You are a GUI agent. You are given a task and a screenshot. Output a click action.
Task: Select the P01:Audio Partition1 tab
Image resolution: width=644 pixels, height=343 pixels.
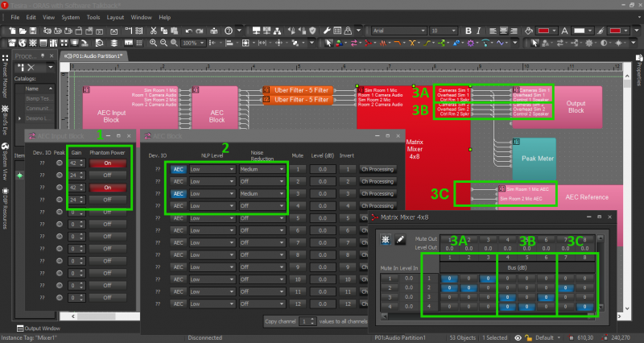[94, 56]
